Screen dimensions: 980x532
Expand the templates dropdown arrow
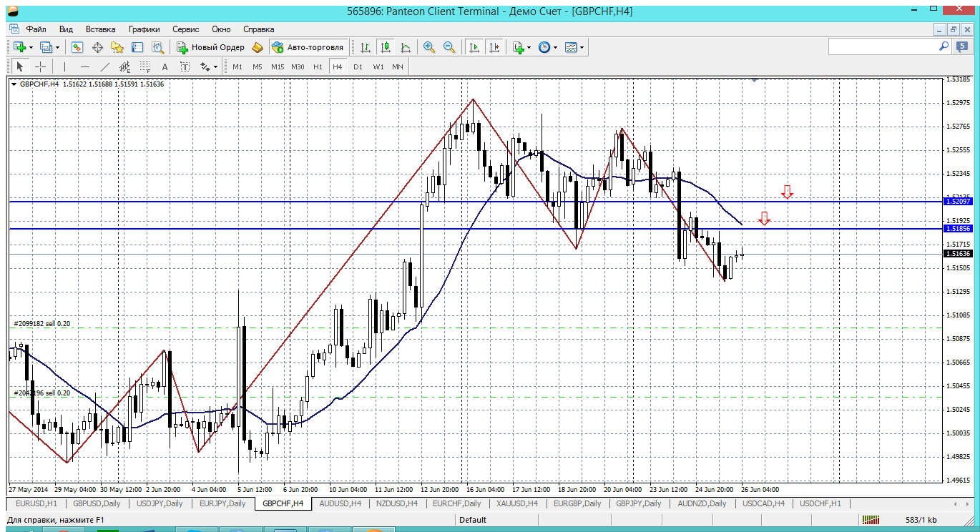click(x=582, y=48)
